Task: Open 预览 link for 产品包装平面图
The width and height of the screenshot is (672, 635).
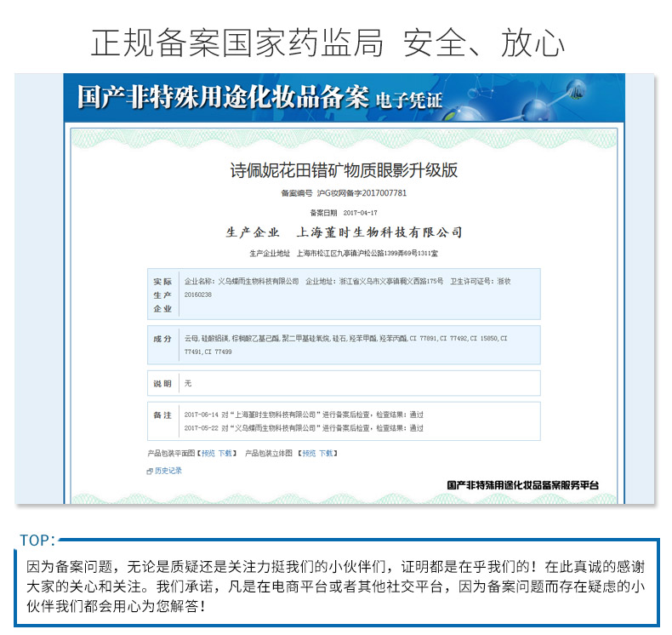Action: pos(208,453)
